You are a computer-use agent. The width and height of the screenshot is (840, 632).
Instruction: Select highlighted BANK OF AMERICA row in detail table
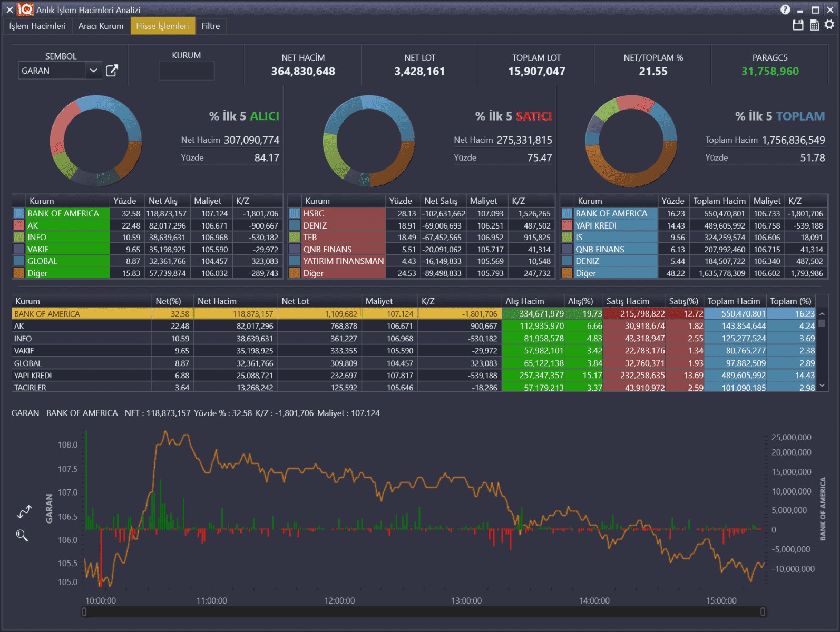click(x=414, y=314)
